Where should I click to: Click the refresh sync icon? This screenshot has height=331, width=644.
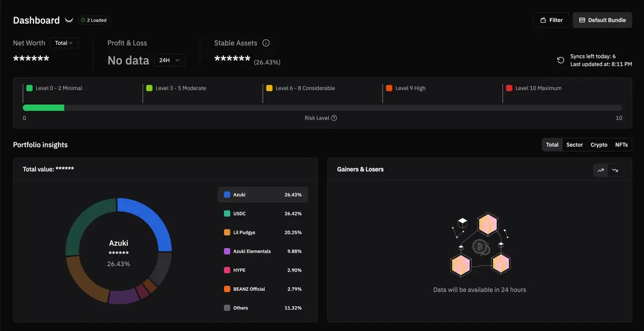(561, 60)
